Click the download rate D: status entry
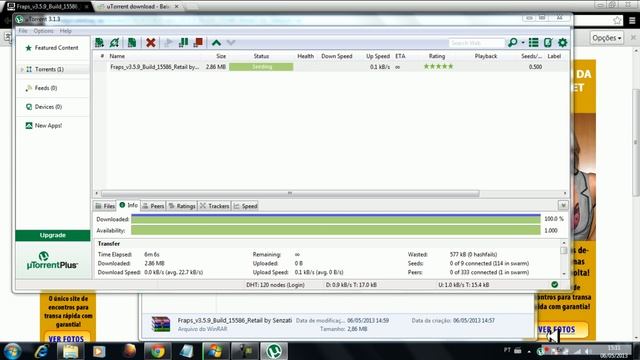The height and width of the screenshot is (360, 640). tap(351, 285)
